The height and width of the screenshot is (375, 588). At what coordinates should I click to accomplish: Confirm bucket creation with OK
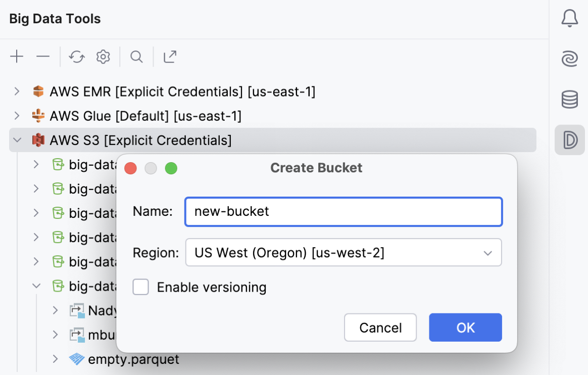465,327
